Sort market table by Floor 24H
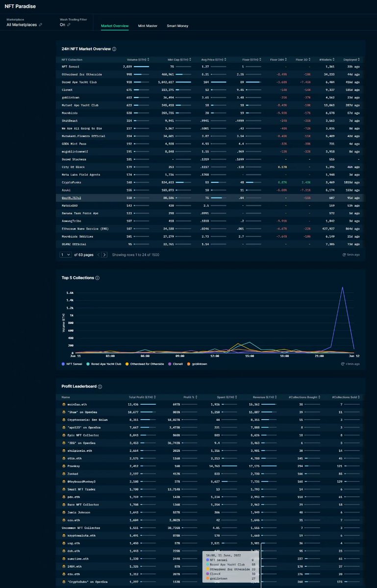Screen dimensions: 377x588 278,59
